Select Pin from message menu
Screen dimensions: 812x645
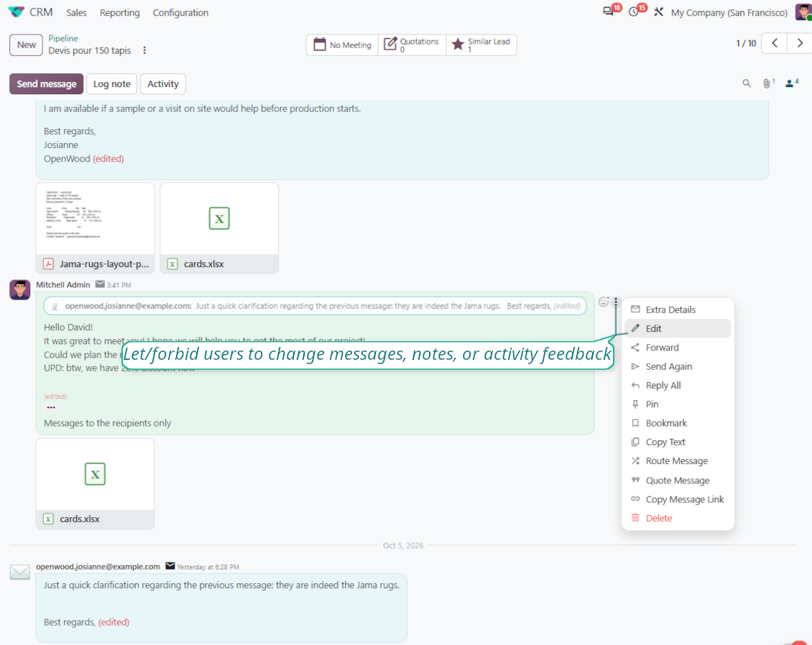[678, 404]
